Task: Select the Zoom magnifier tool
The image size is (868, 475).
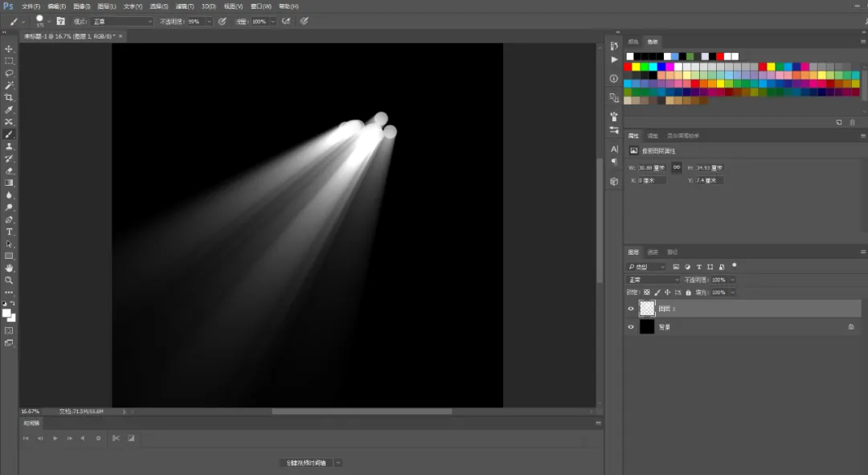Action: pos(9,280)
